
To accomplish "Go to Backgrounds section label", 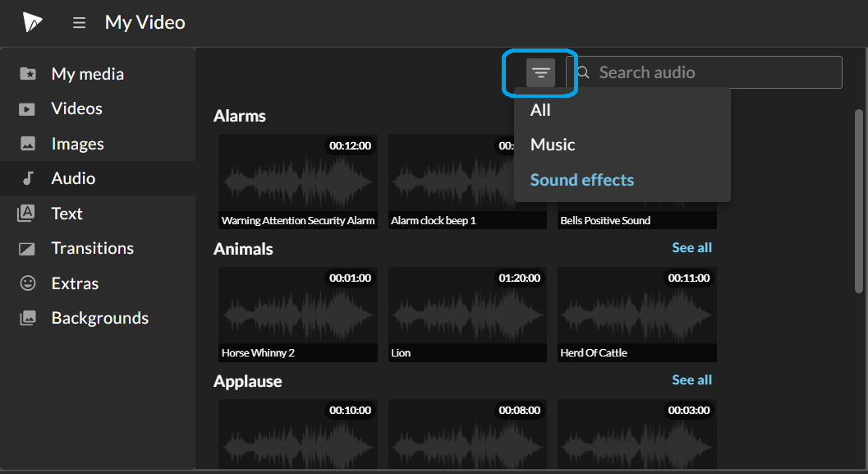I will [x=99, y=318].
